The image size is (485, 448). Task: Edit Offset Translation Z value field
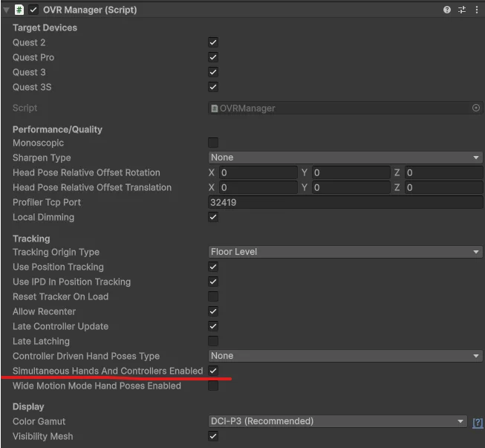tap(444, 187)
